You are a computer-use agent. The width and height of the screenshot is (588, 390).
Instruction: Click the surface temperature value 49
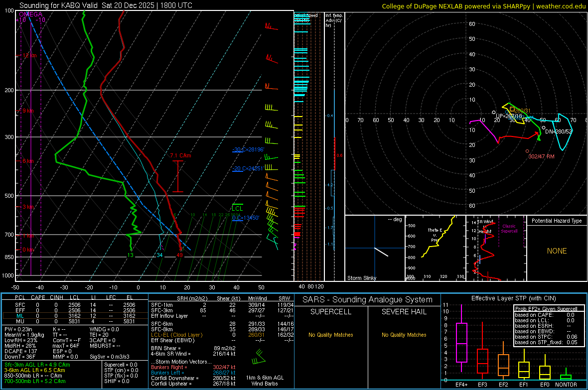[179, 255]
